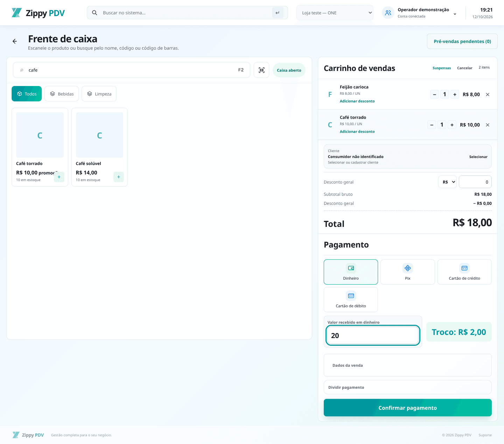Choose Cartão de débito payment
The width and height of the screenshot is (504, 444).
(351, 300)
